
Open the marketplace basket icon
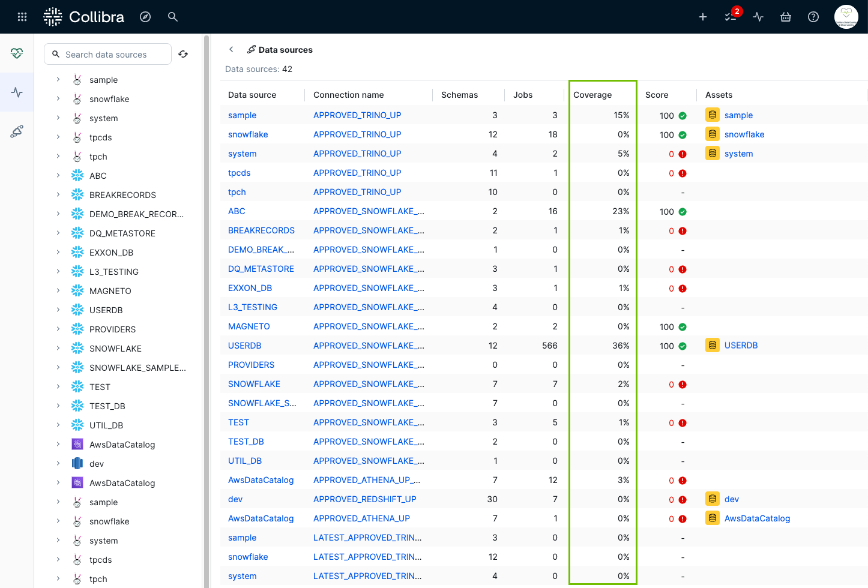click(785, 17)
